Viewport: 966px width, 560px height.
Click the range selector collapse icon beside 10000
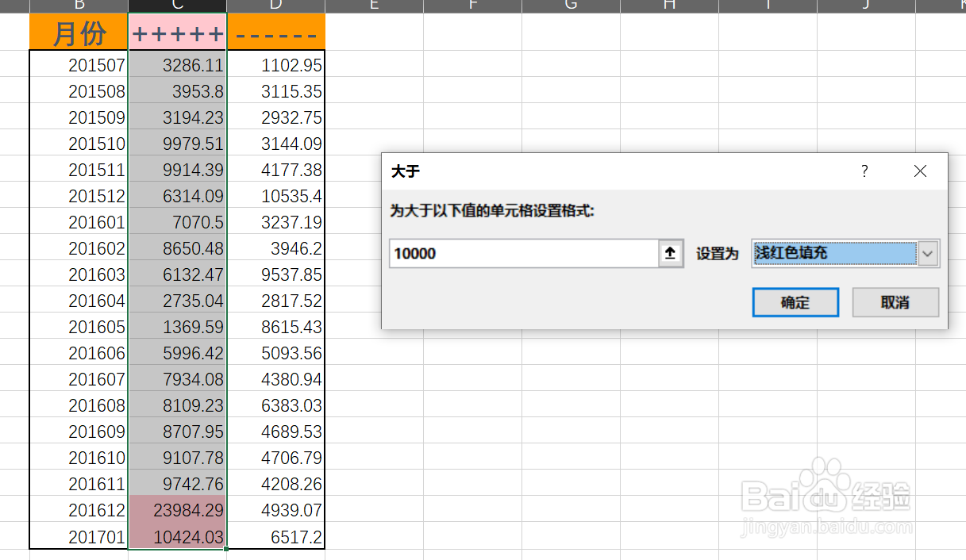pyautogui.click(x=669, y=253)
